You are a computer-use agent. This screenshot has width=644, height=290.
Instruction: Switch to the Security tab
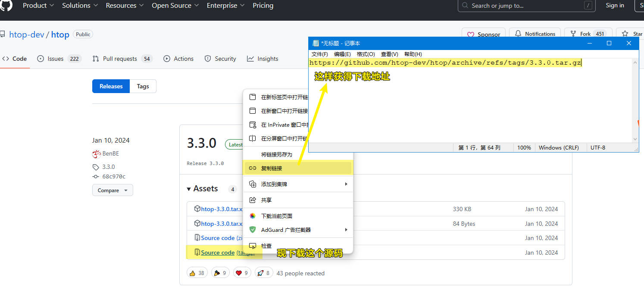220,59
